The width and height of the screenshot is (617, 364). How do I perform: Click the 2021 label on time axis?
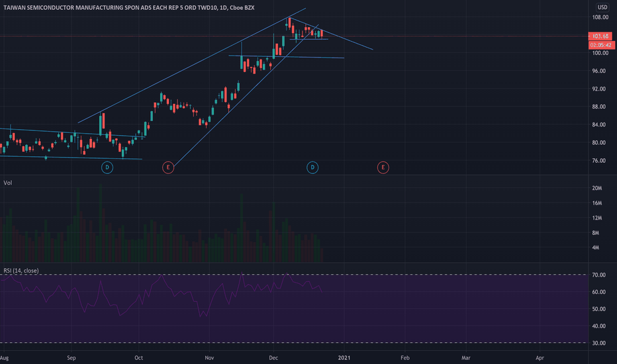(344, 357)
